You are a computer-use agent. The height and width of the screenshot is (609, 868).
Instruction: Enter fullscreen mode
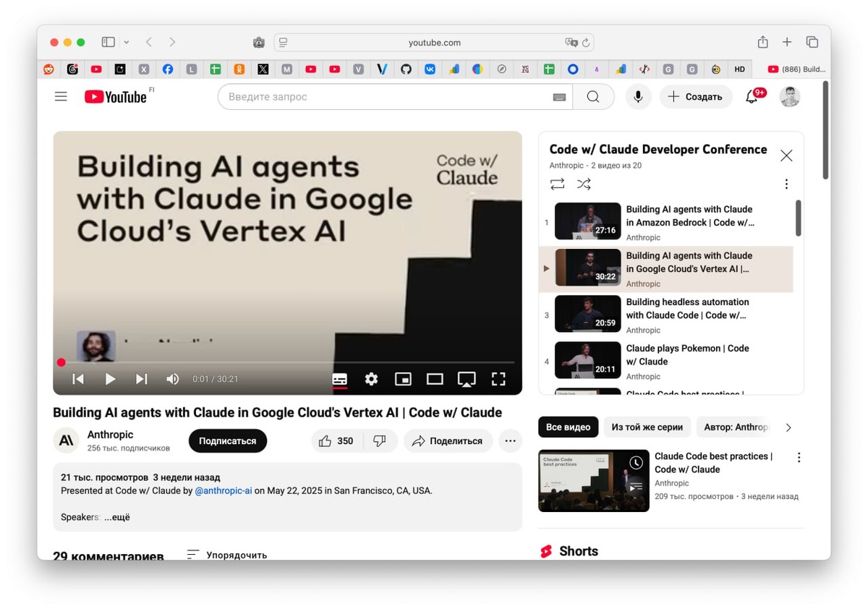click(498, 379)
